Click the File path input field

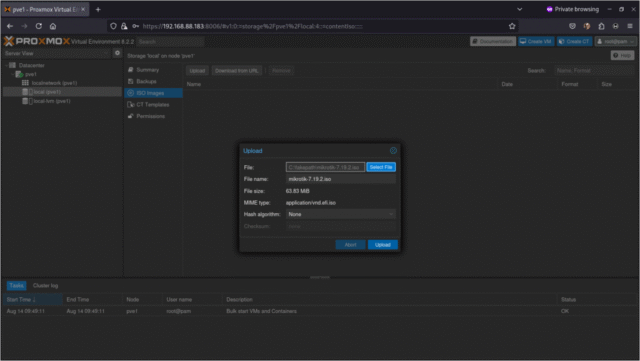(325, 167)
